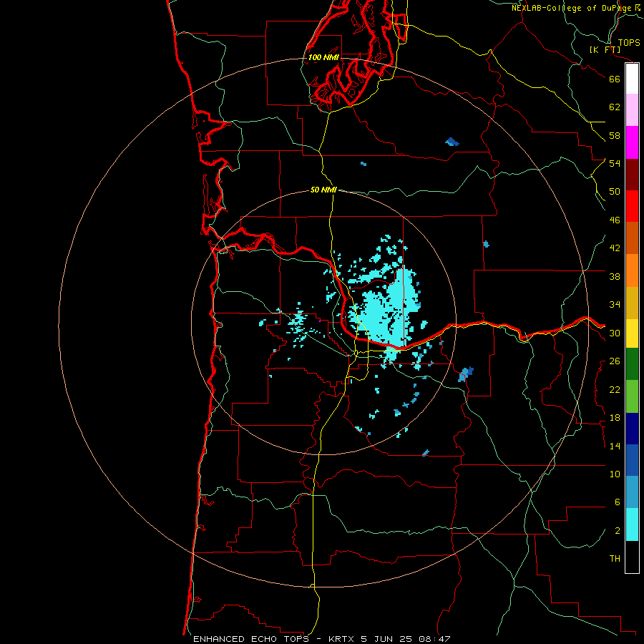Click the '100 NMI' range ring label
Image resolution: width=644 pixels, height=644 pixels.
323,57
